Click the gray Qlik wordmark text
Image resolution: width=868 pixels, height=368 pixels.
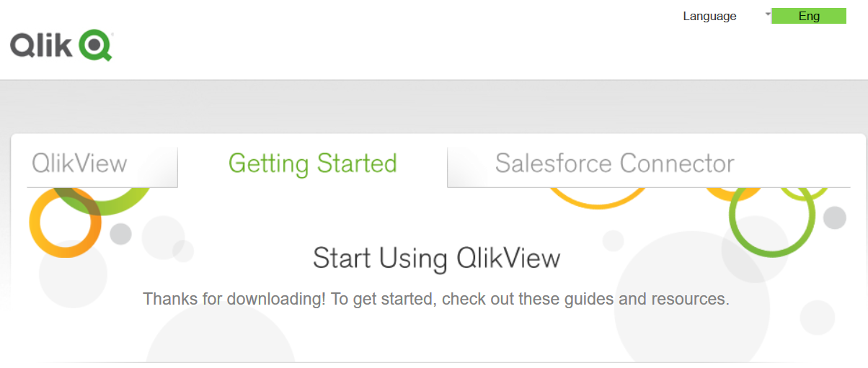tap(41, 45)
